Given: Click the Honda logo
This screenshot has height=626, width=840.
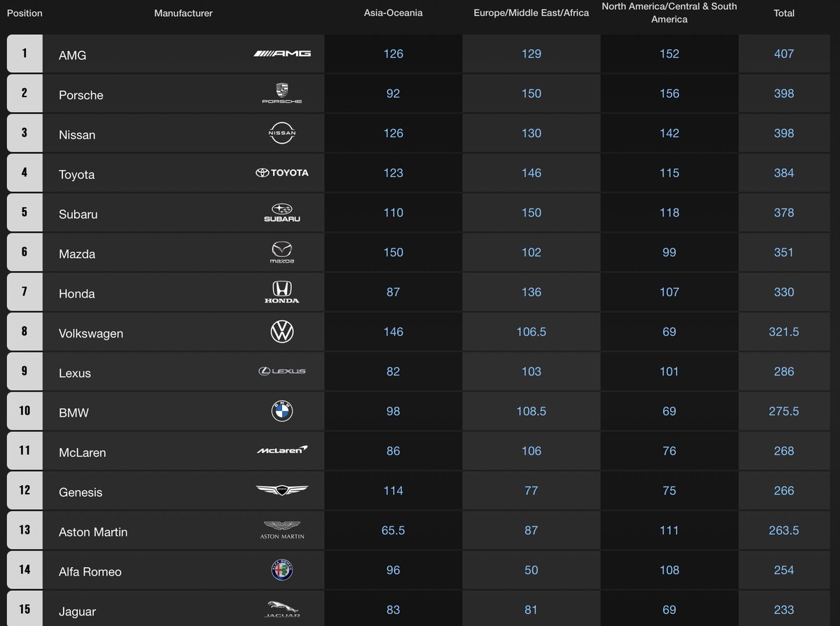Looking at the screenshot, I should 282,292.
